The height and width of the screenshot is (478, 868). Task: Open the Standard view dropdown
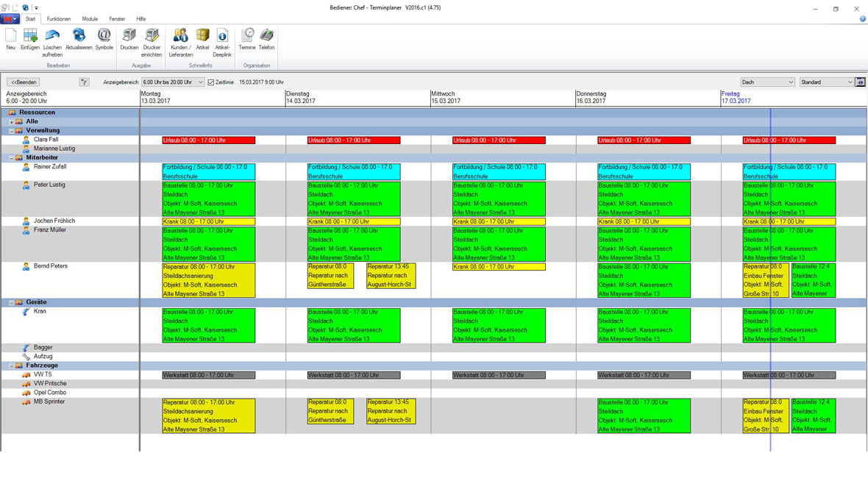point(826,82)
